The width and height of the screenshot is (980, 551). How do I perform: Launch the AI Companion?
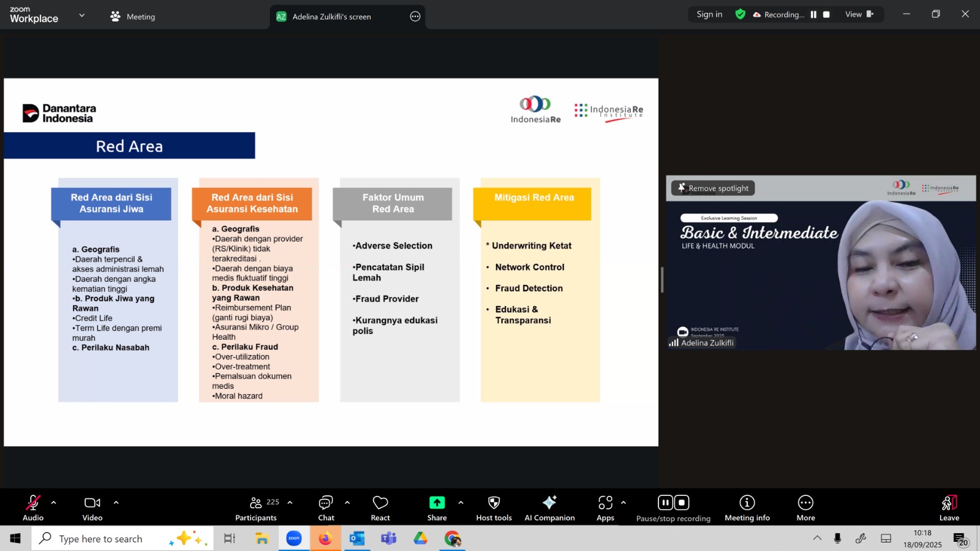[549, 503]
